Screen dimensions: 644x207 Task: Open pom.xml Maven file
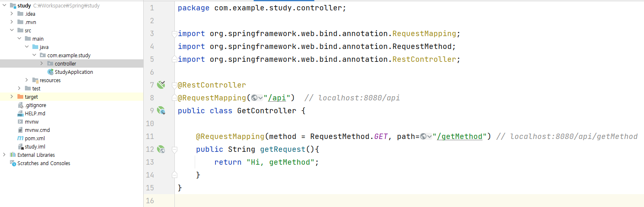click(x=35, y=139)
